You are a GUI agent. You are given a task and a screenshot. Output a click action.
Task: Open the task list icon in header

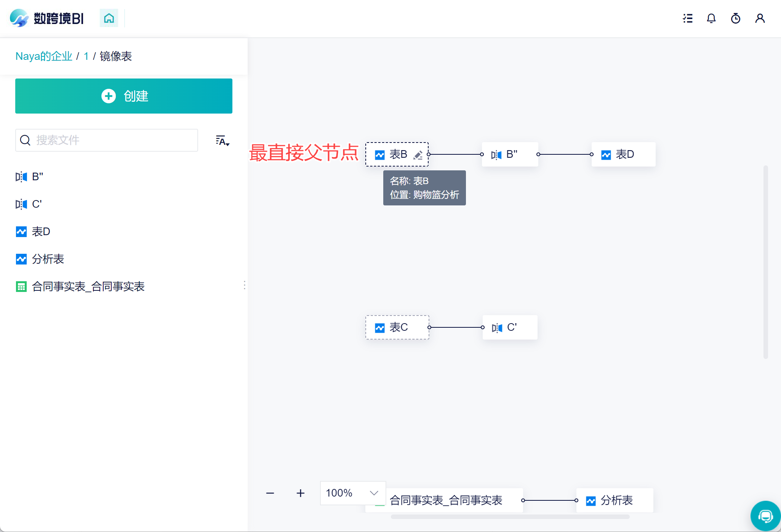[x=688, y=18]
